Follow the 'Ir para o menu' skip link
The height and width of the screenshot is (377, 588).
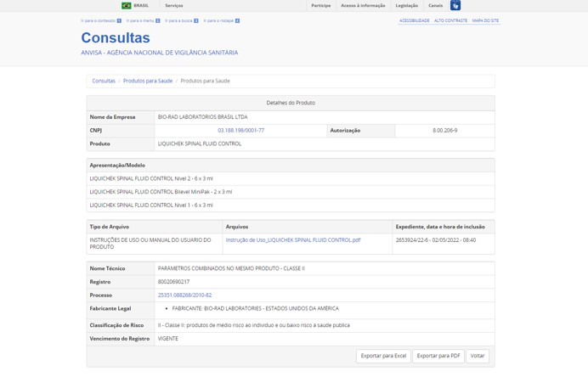coord(143,20)
